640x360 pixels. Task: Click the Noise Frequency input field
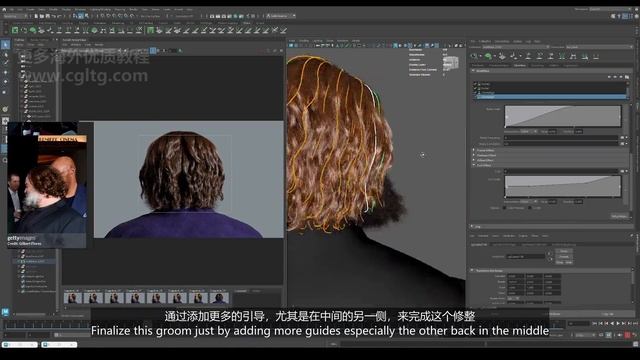[562, 138]
